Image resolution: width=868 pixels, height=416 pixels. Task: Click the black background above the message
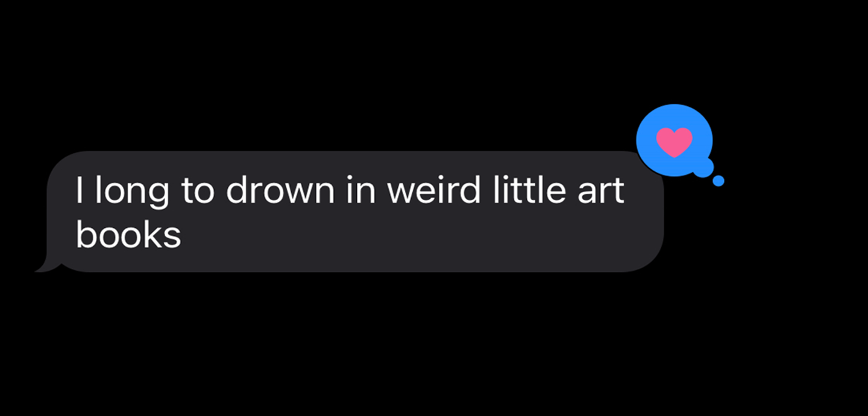pyautogui.click(x=362, y=72)
